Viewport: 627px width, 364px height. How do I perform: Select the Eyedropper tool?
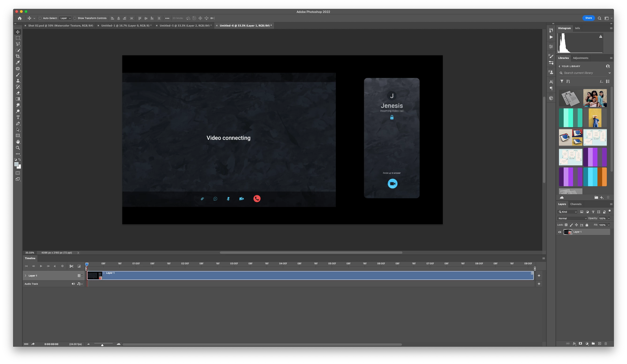coord(18,62)
